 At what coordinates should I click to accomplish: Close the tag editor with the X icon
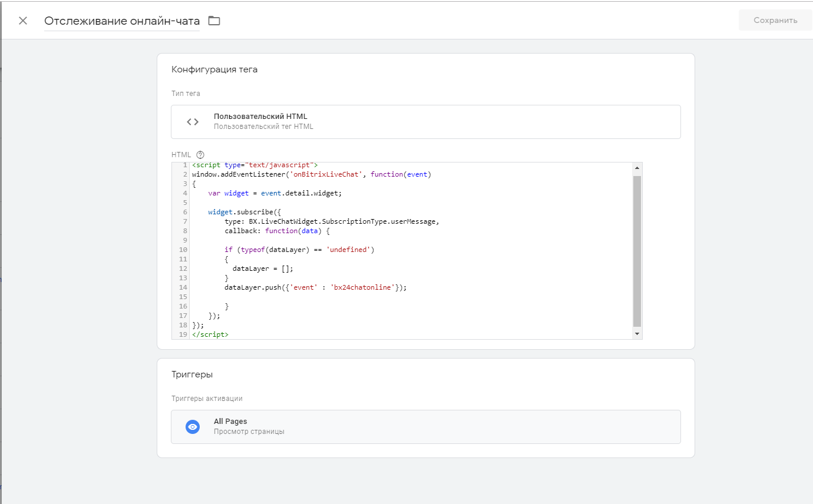click(23, 21)
